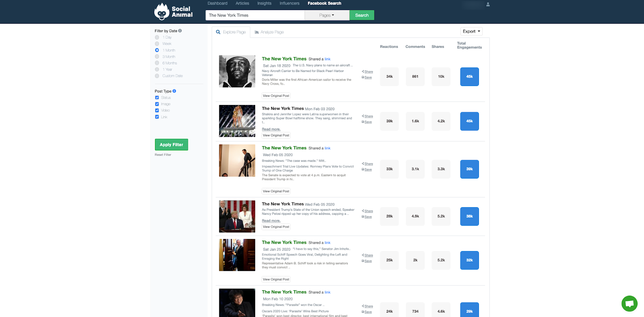View original post for Navy Aircraft Carrier

(276, 96)
